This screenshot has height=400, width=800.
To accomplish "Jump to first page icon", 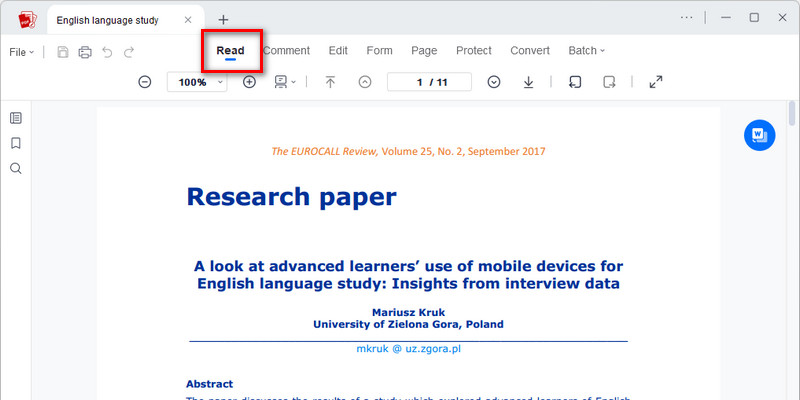I will (x=331, y=82).
